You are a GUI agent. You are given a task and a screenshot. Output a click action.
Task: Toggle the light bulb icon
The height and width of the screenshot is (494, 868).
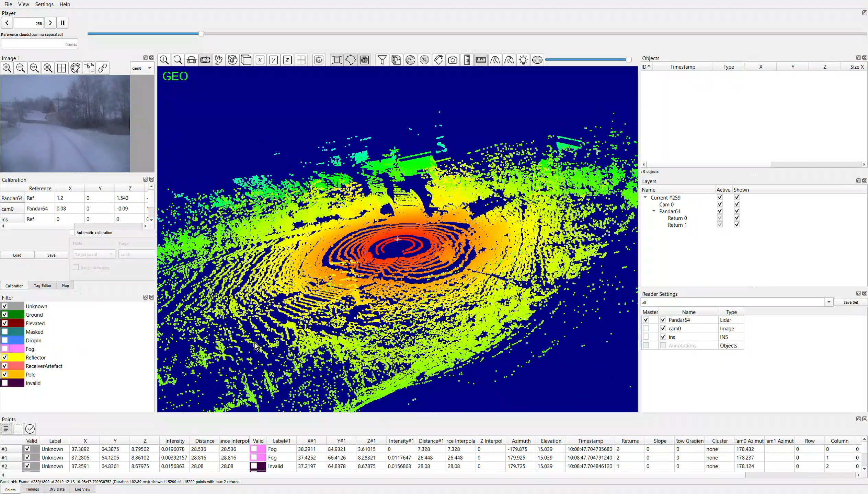point(523,60)
